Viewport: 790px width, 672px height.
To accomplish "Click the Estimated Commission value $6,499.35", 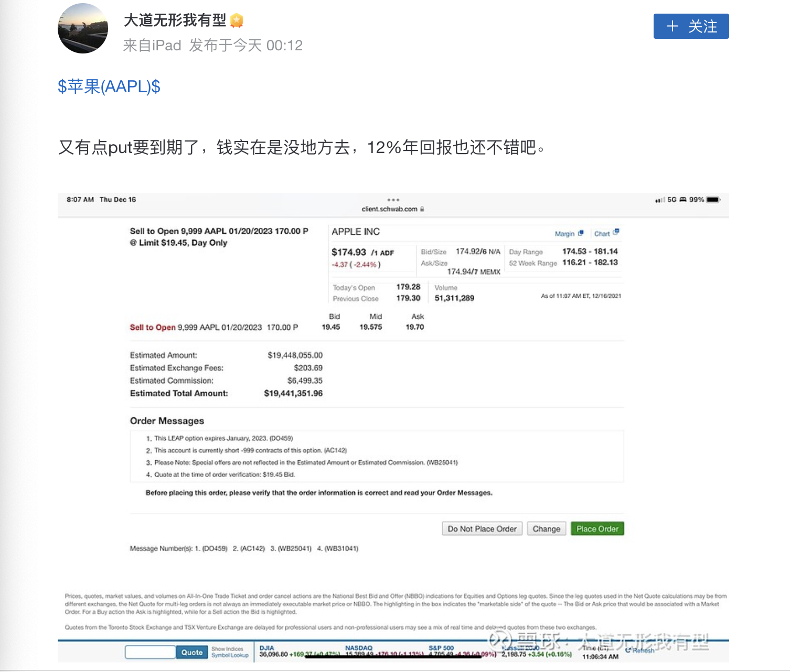I will coord(305,381).
